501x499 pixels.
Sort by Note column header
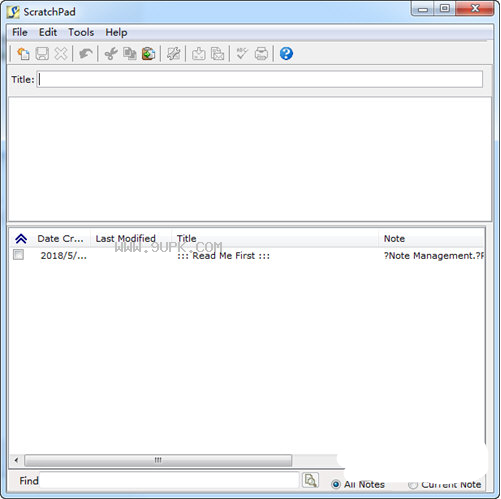(431, 239)
